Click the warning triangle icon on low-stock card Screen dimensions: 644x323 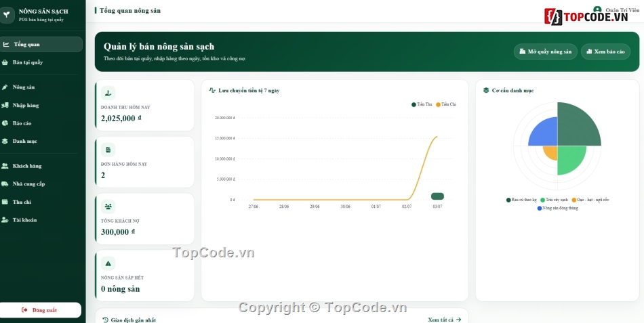108,263
